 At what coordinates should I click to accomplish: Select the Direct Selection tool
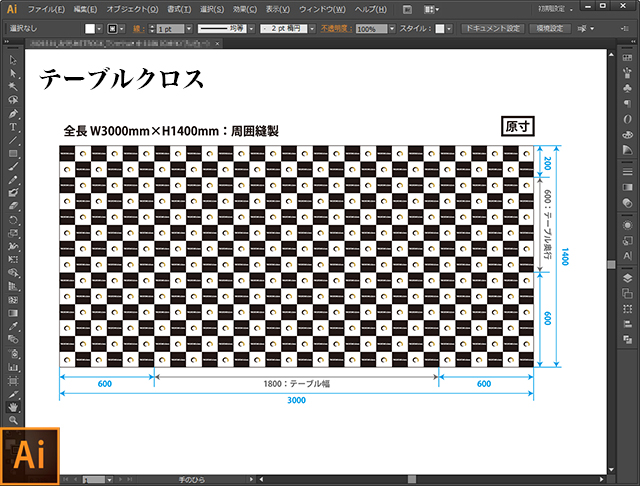[13, 73]
